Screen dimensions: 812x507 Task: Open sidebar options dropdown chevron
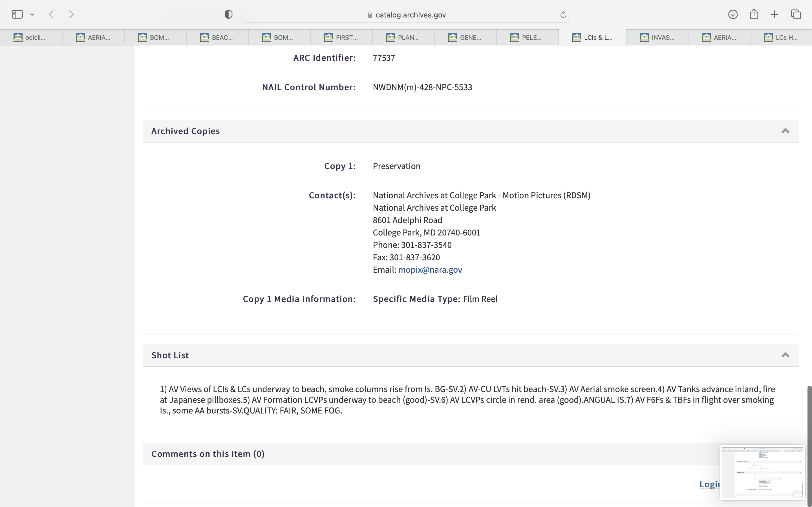[32, 14]
